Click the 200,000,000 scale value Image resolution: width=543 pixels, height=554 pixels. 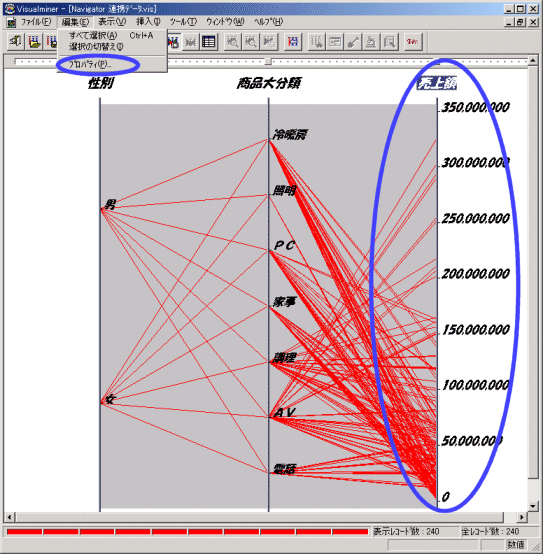click(476, 274)
